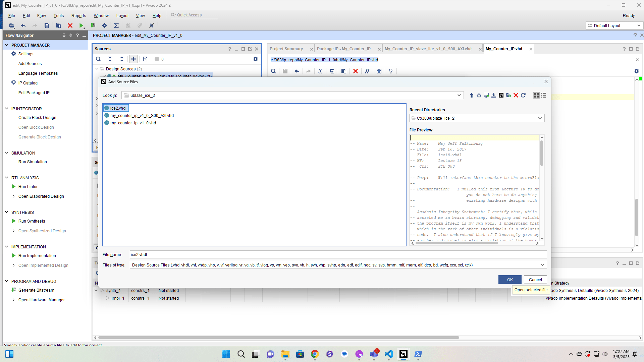This screenshot has width=644, height=362.
Task: Create a new folder in dialog
Action: pyautogui.click(x=508, y=96)
